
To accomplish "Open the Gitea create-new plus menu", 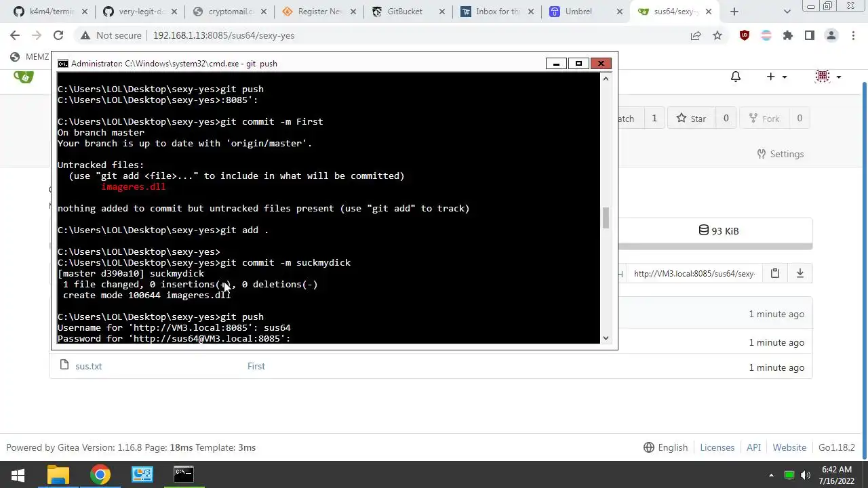I will [x=776, y=77].
